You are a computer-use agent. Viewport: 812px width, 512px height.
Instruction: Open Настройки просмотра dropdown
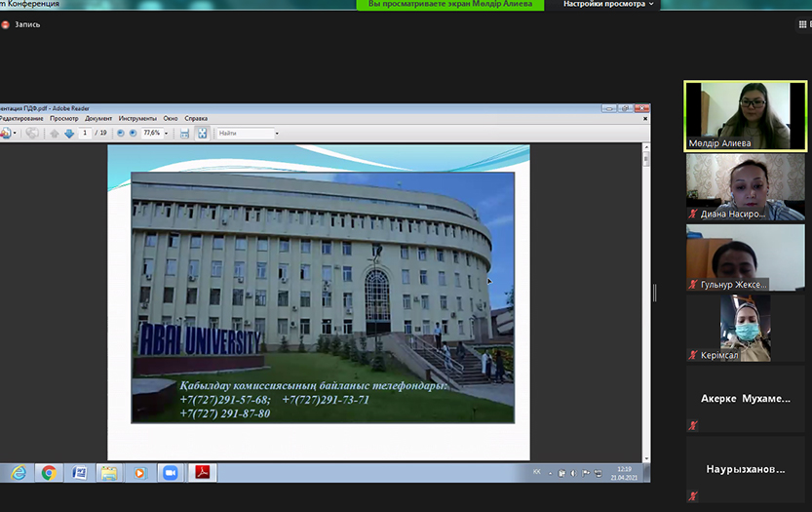(x=608, y=4)
